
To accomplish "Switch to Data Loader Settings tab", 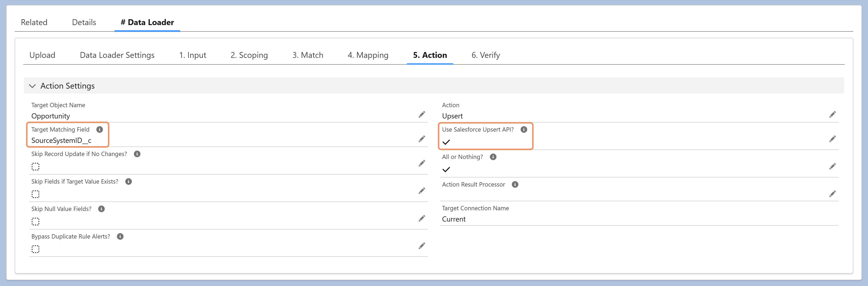I will click(117, 55).
